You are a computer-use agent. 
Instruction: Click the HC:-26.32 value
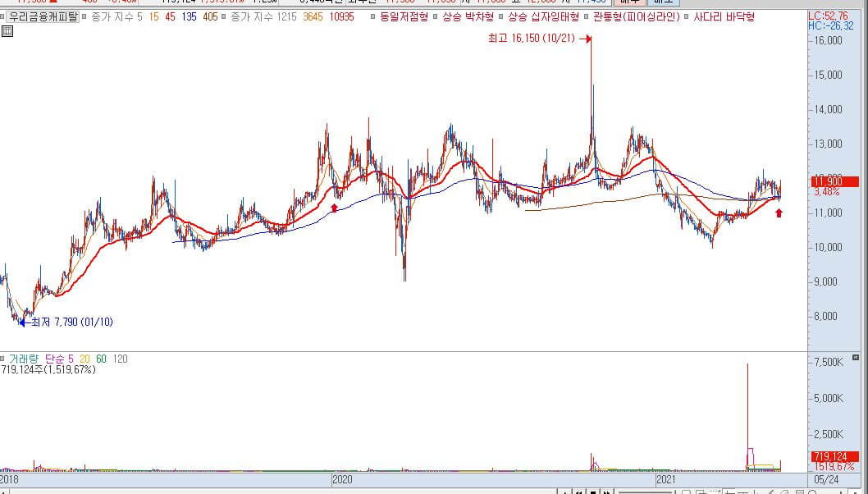(x=831, y=25)
